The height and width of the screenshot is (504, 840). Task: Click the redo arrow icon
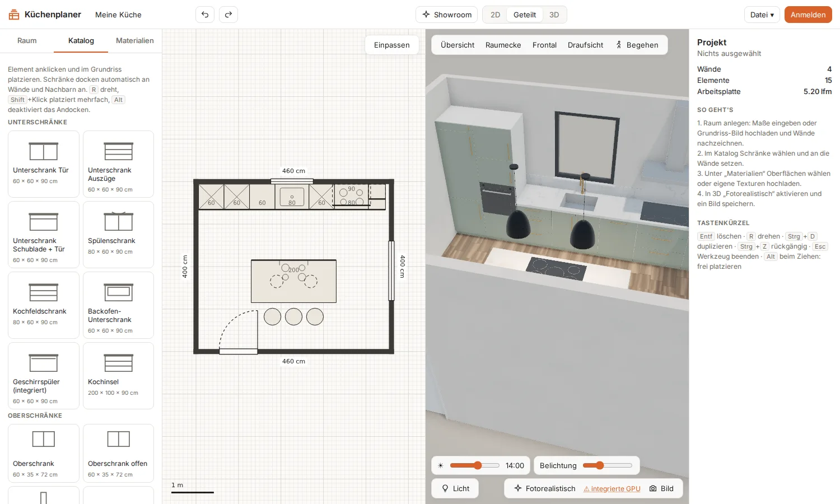tap(228, 15)
